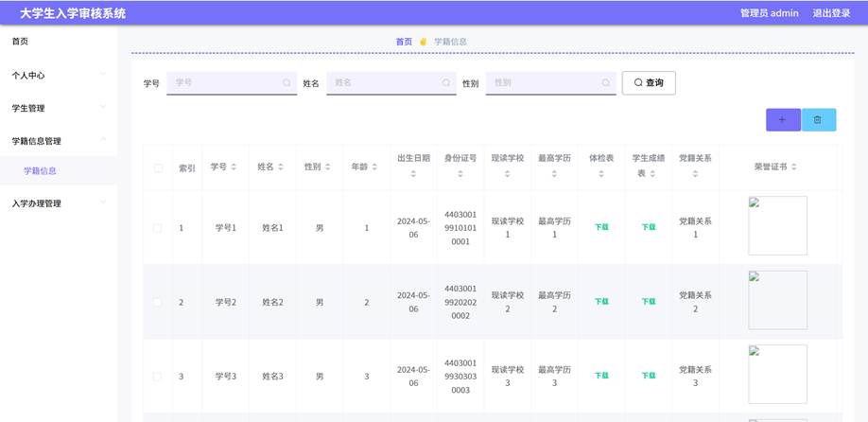Sort table by 性别 column arrows

(x=328, y=167)
